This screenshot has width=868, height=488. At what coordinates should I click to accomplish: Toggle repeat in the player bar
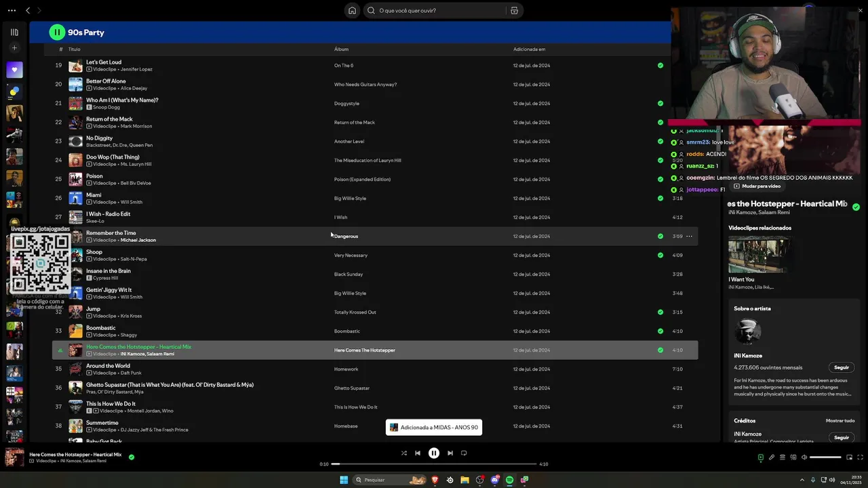[464, 453]
